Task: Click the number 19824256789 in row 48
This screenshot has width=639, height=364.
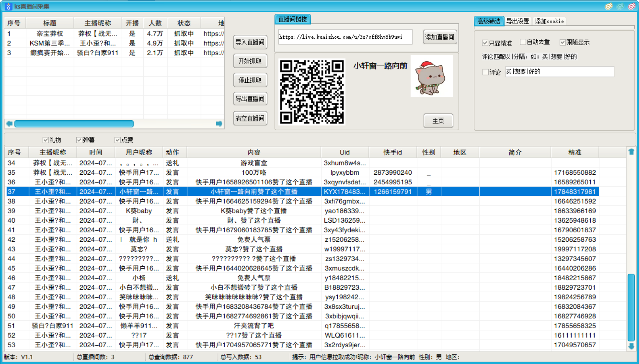Action: [575, 297]
